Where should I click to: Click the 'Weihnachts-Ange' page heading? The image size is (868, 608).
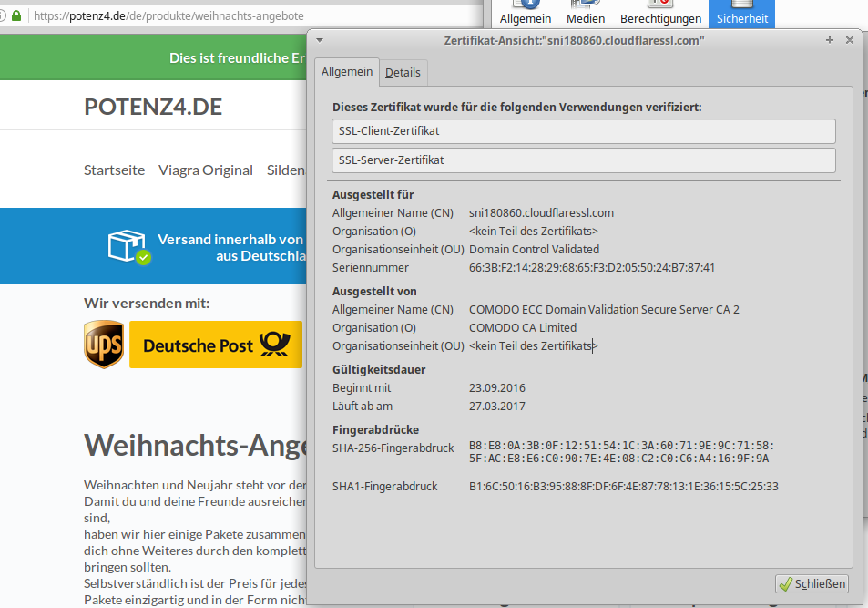pyautogui.click(x=196, y=446)
